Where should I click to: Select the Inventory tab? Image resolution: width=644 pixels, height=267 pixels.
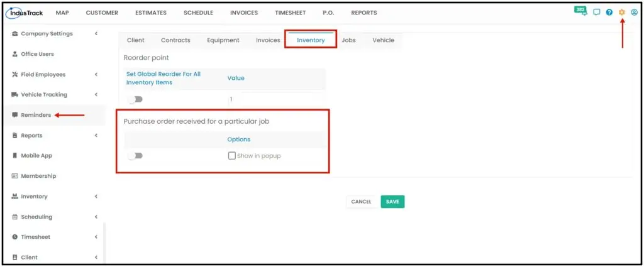tap(311, 40)
